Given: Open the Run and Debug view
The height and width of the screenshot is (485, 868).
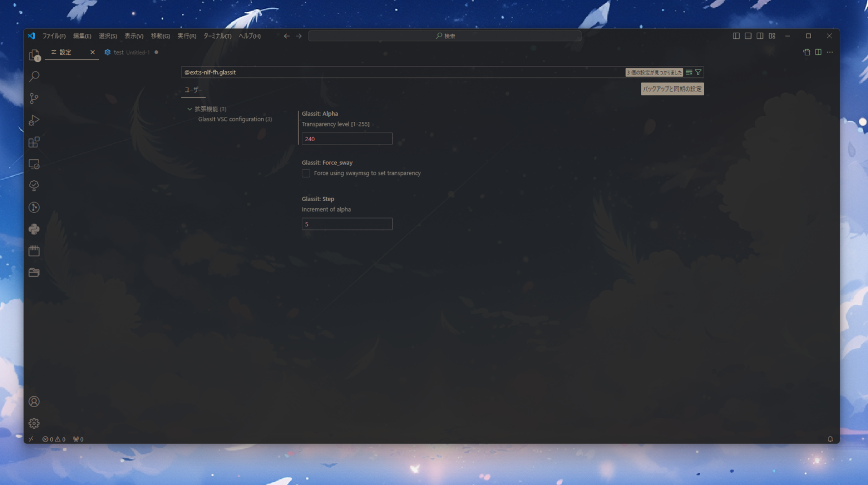Looking at the screenshot, I should [x=34, y=120].
